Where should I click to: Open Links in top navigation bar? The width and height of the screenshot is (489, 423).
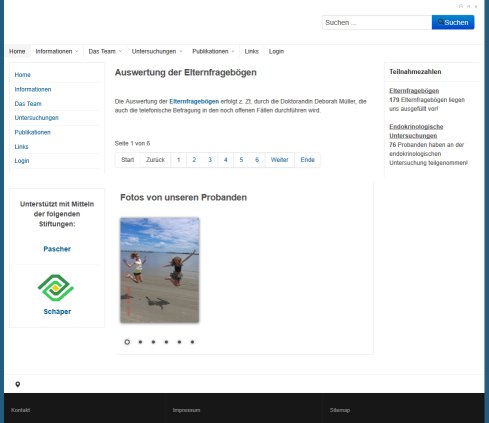tap(251, 51)
